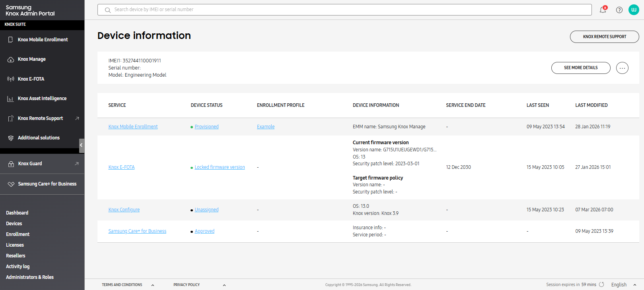The height and width of the screenshot is (290, 644).
Task: Click the Knox Guard external link arrow
Action: [77, 164]
